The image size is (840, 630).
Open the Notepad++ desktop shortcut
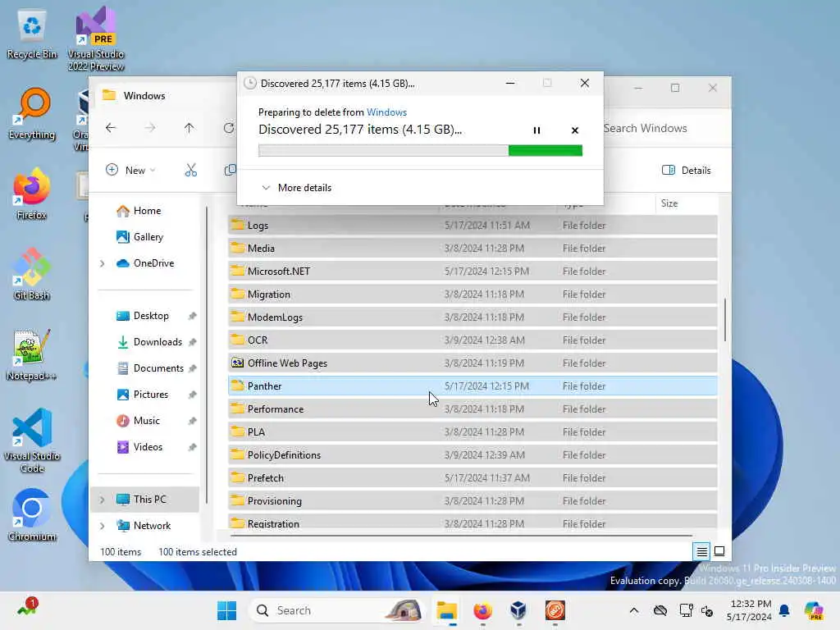pos(32,354)
